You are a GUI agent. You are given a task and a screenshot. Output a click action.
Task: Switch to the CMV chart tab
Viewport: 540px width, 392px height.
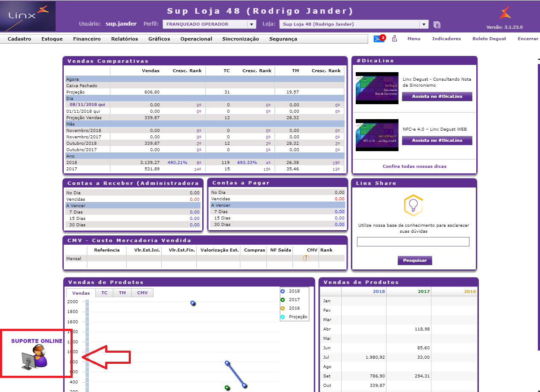[x=142, y=293]
